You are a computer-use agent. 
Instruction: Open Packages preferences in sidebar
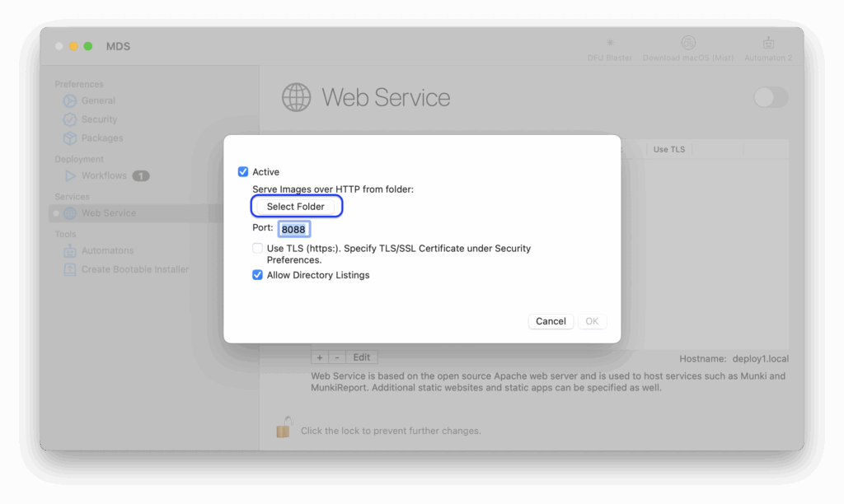point(102,138)
